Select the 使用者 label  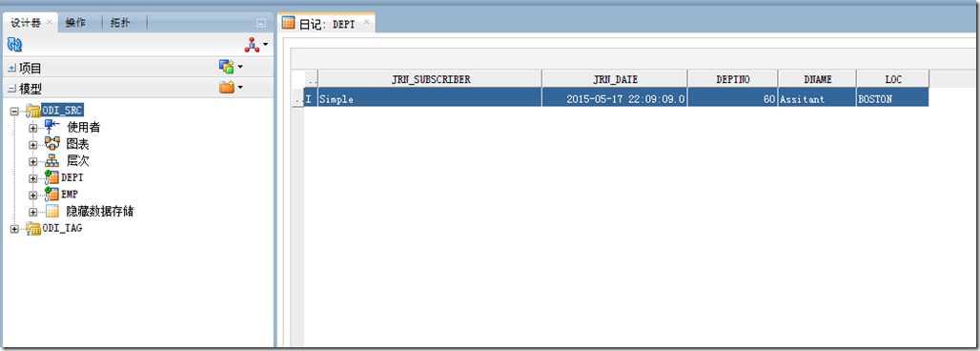(84, 128)
